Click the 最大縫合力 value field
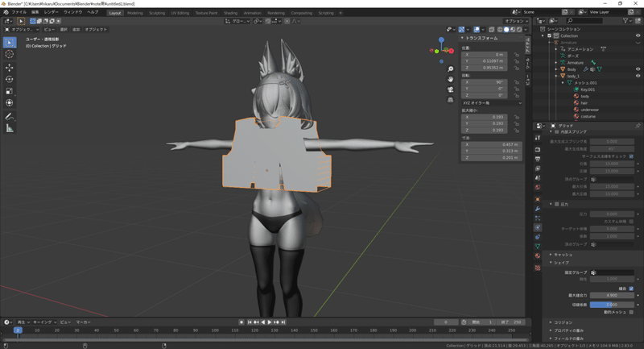Screen dimensions: 644x349 (612, 295)
